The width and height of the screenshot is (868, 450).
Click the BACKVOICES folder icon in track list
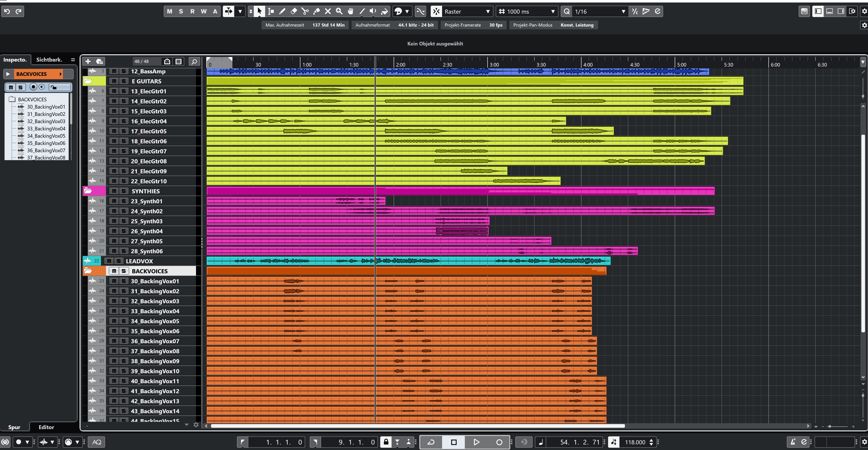(x=88, y=271)
